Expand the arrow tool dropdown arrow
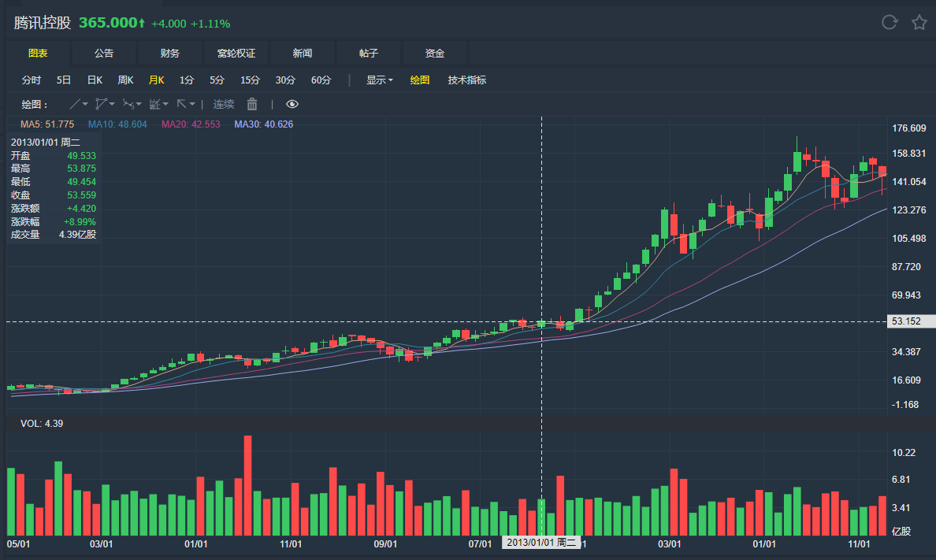 [192, 104]
